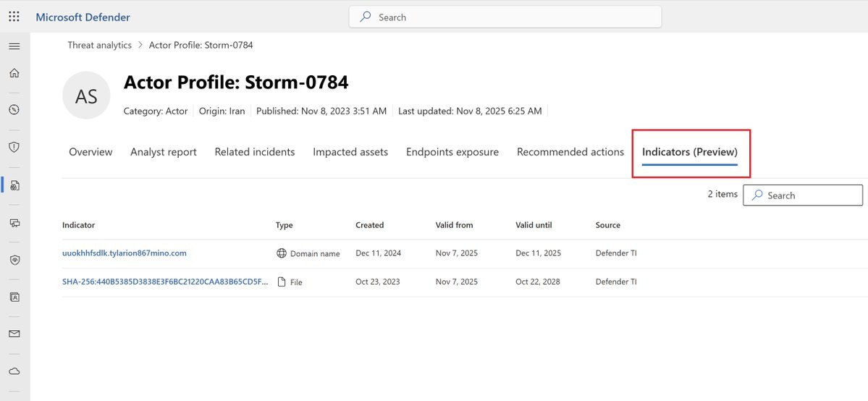Viewport: 868px width, 401px height.
Task: Click the Actor Profile: Storm-0784 heading
Action: pos(237,83)
